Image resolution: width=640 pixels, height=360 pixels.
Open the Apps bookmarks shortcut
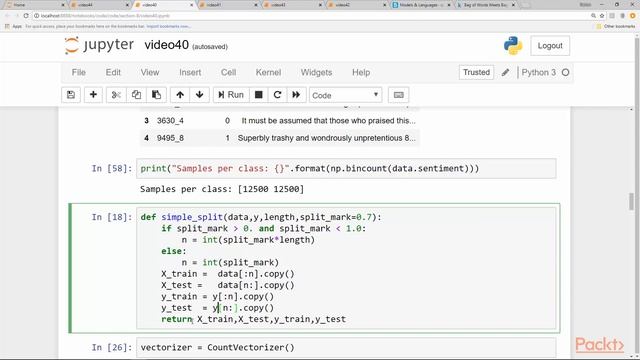click(13, 27)
